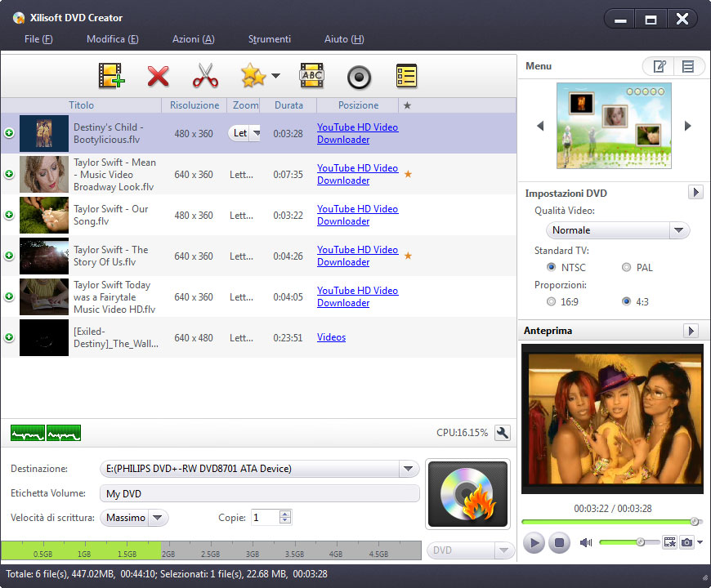
Task: Click green plus beside Taylor Swift Mean
Action: click(9, 174)
